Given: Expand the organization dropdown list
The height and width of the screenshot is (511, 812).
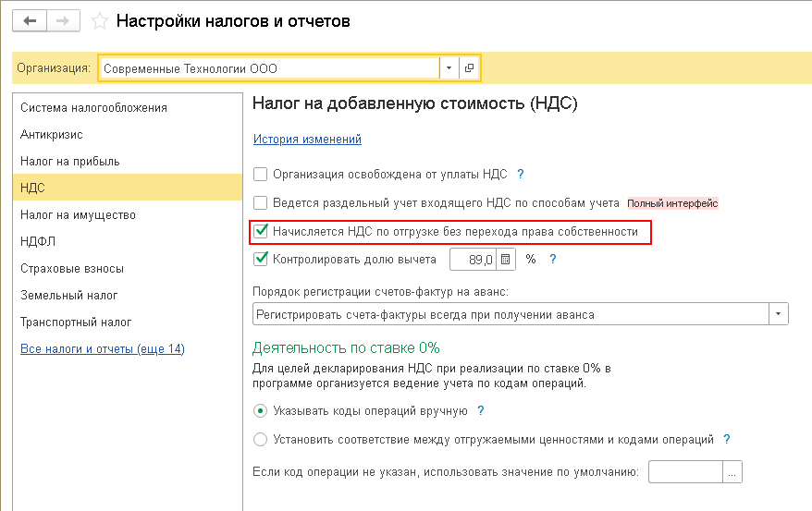Looking at the screenshot, I should tap(449, 68).
